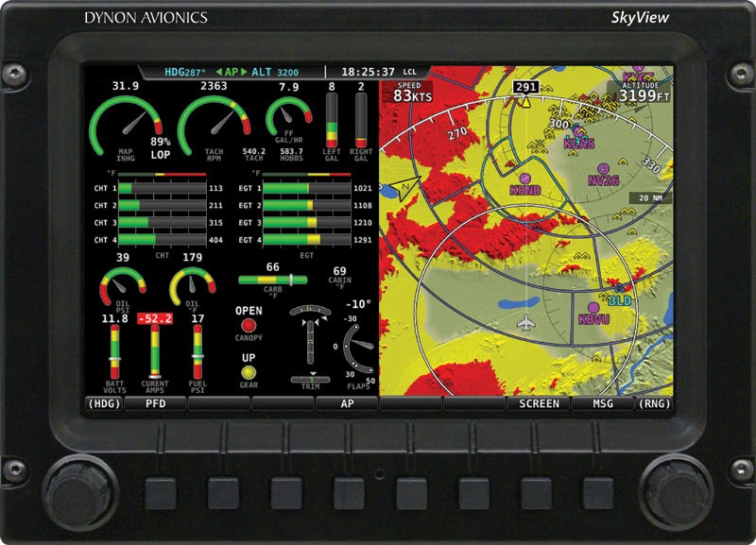Click the 3199 FT altitude readout
Image resolution: width=756 pixels, height=545 pixels.
click(644, 95)
